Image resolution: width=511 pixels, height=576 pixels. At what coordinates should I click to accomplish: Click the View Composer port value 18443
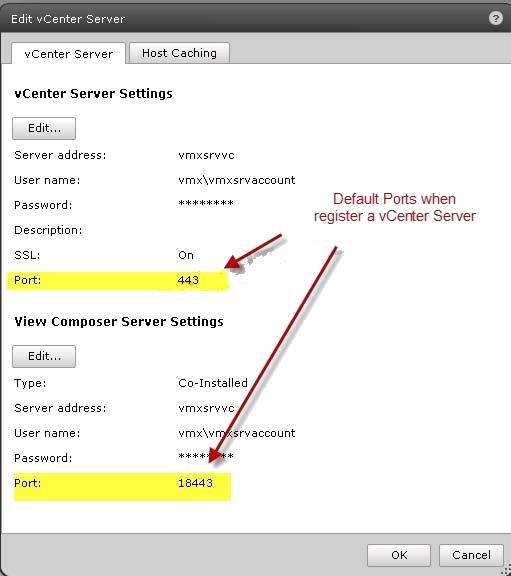click(195, 483)
